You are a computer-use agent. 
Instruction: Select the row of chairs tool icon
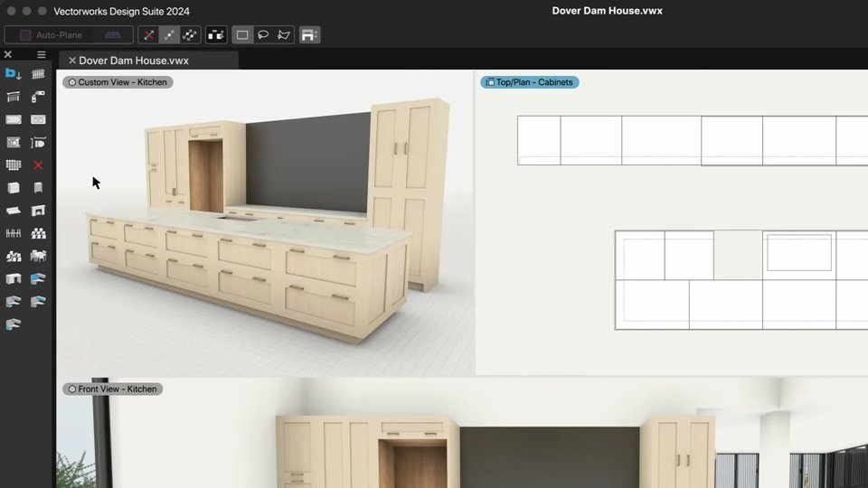14,233
